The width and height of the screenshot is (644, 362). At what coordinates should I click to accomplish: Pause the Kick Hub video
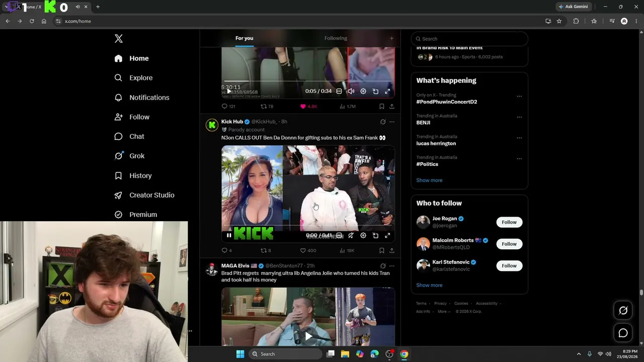click(229, 235)
